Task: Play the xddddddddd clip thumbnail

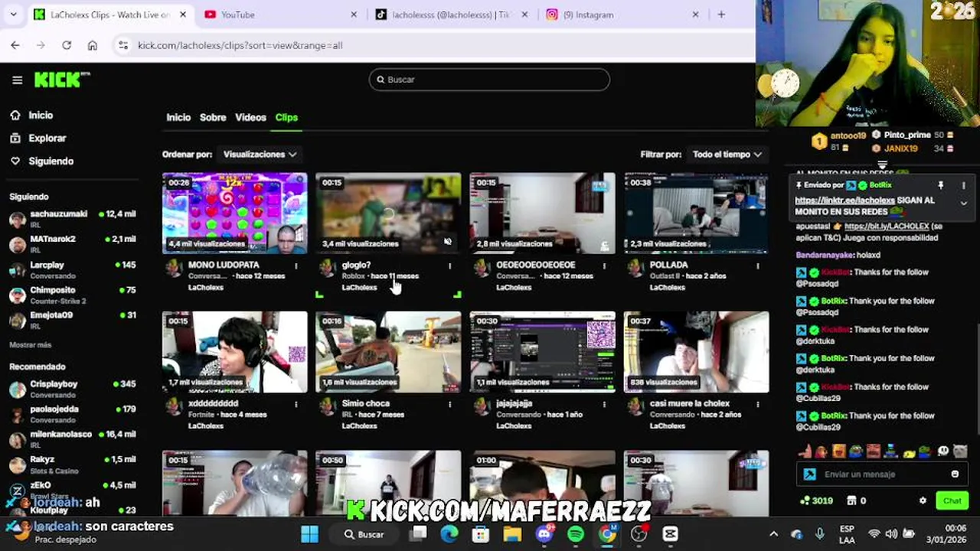Action: [x=235, y=352]
